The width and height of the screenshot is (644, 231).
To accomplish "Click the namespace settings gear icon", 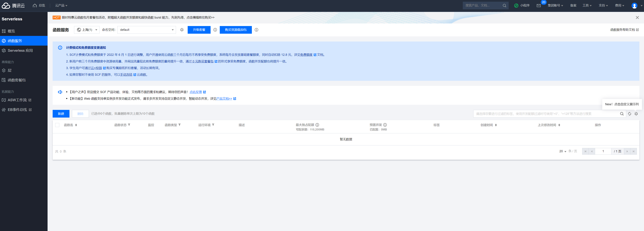I will [x=182, y=30].
